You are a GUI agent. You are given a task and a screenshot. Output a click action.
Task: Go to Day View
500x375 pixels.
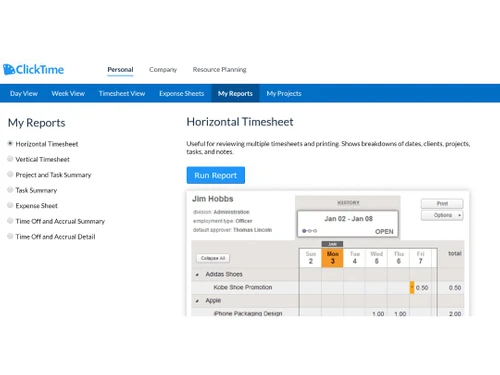point(24,94)
